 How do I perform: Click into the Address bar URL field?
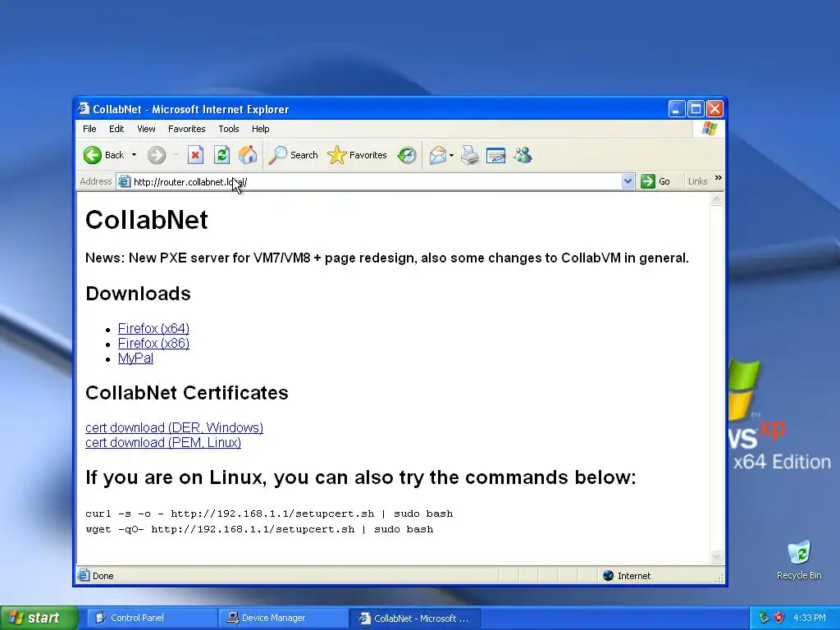click(375, 182)
